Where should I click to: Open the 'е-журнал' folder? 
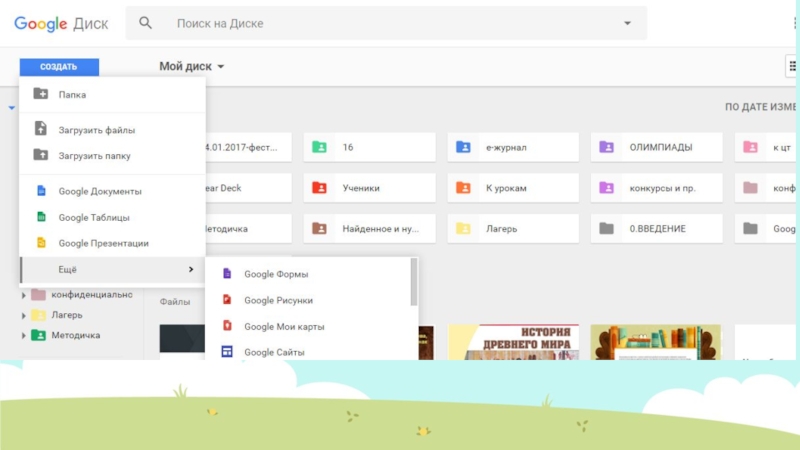(513, 147)
